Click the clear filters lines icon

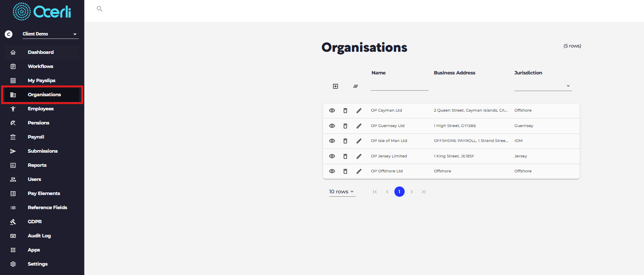(x=355, y=86)
